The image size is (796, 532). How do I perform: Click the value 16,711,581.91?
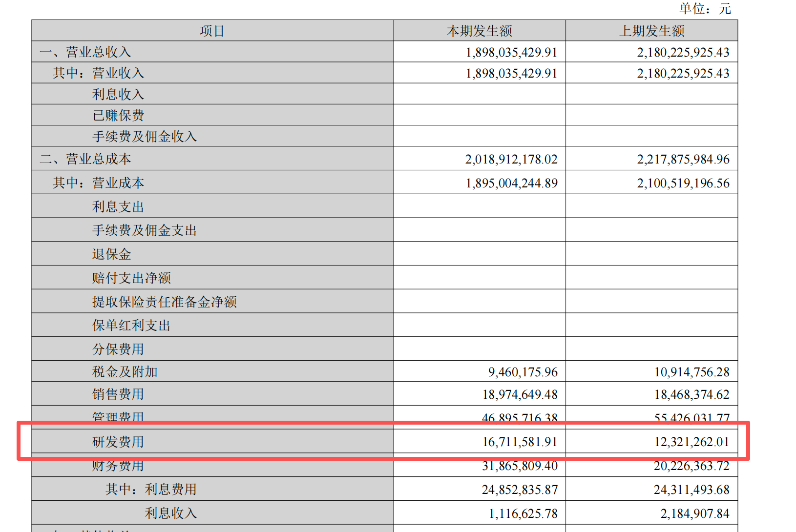click(520, 442)
